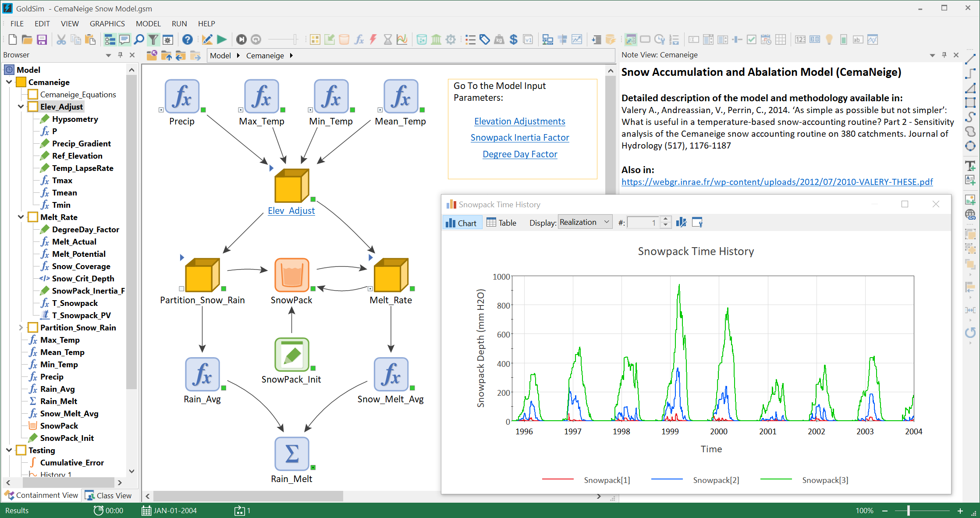Open the FILE menu
This screenshot has height=518, width=980.
point(17,24)
